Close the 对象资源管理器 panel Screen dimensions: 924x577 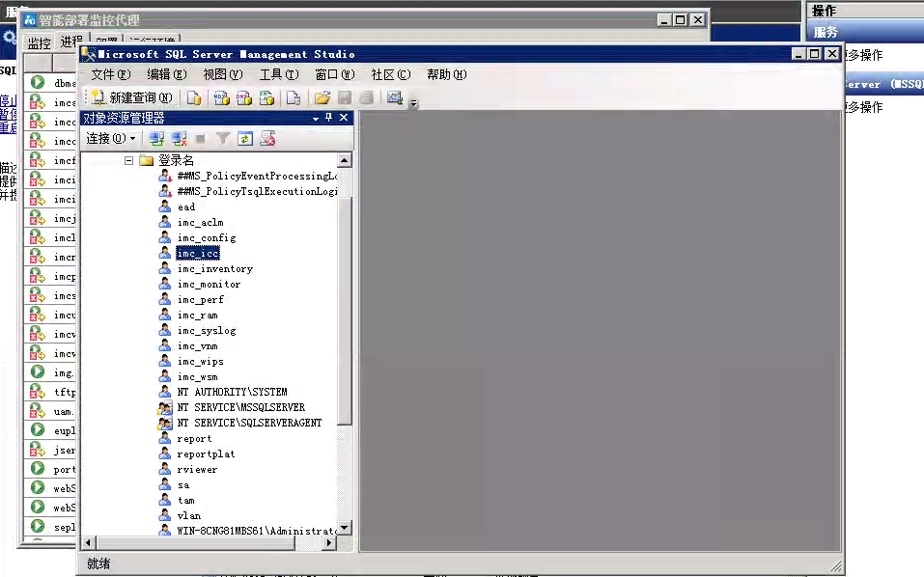(x=344, y=118)
